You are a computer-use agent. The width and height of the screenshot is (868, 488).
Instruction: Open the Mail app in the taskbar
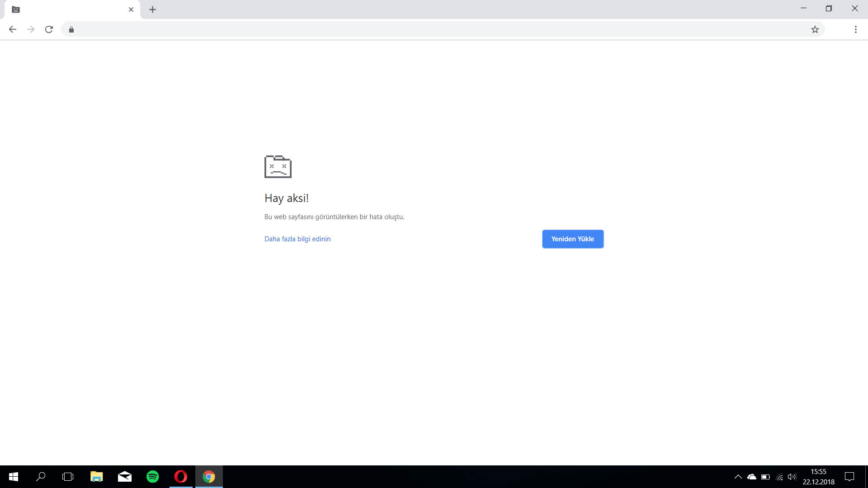[x=125, y=477]
